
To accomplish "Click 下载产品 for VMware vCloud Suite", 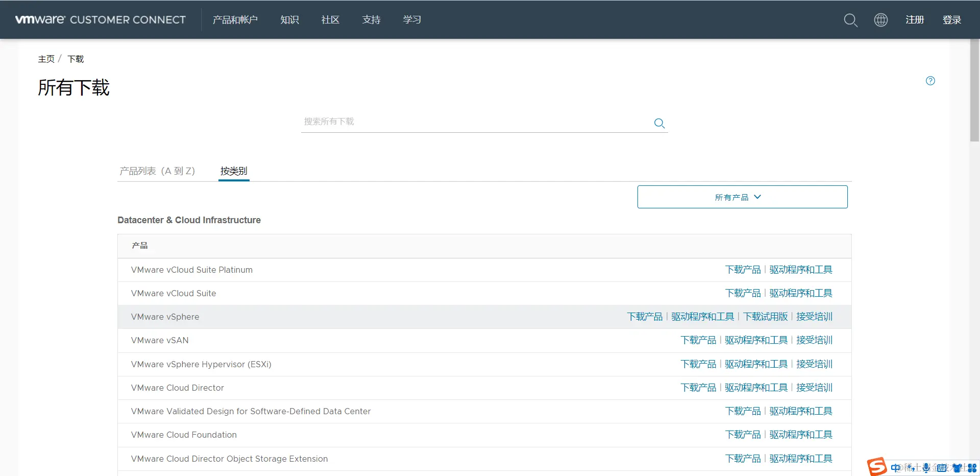I will pos(743,293).
